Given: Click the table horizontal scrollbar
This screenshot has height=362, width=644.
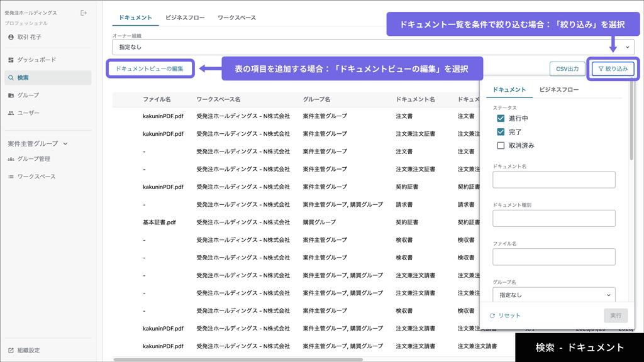Looking at the screenshot, I should tap(238, 359).
